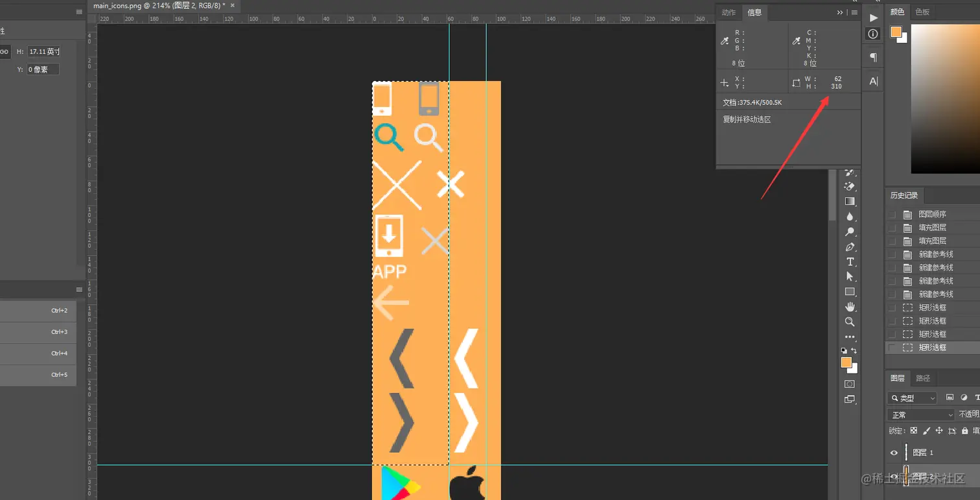Select the 历史记录 tab

[904, 195]
